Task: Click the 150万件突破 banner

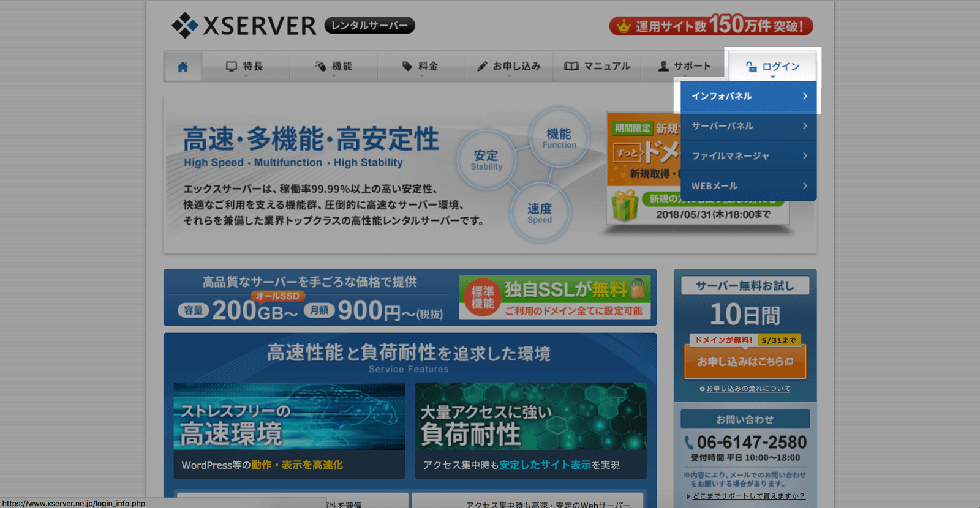Action: [711, 26]
